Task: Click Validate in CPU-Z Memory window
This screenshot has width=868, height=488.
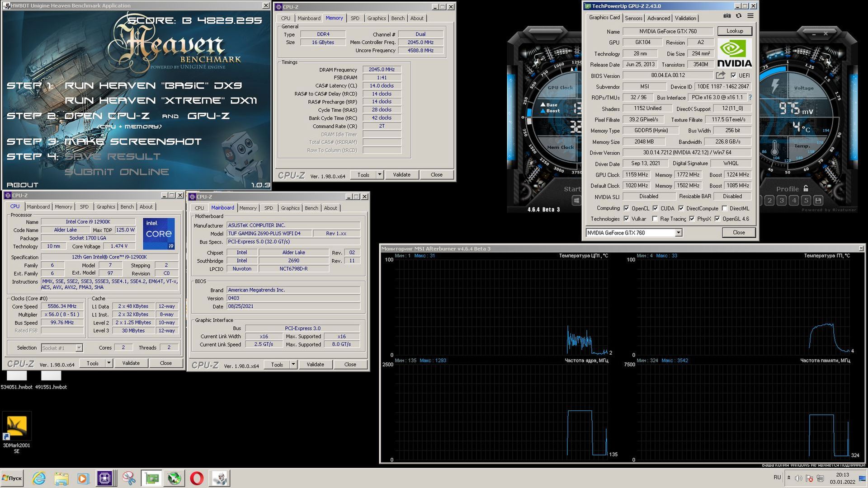Action: pos(401,174)
